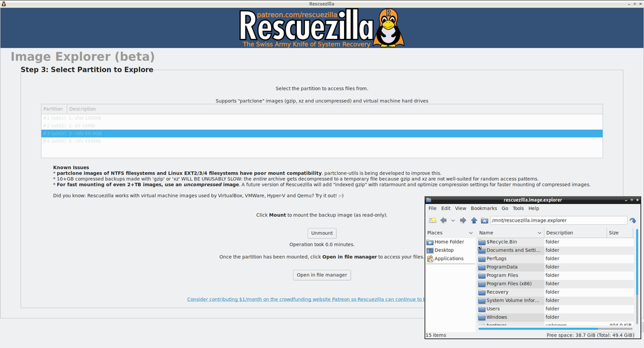Click the jump-to-path arrow beside location bar
Viewport: 644px width, 348px height.
pos(633,220)
